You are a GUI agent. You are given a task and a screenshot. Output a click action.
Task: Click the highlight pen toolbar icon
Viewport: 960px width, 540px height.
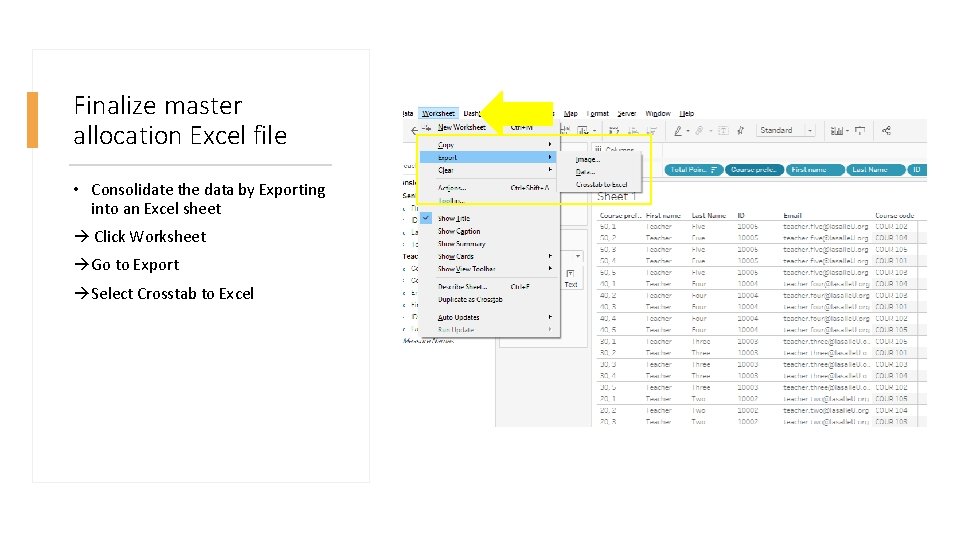pyautogui.click(x=678, y=130)
